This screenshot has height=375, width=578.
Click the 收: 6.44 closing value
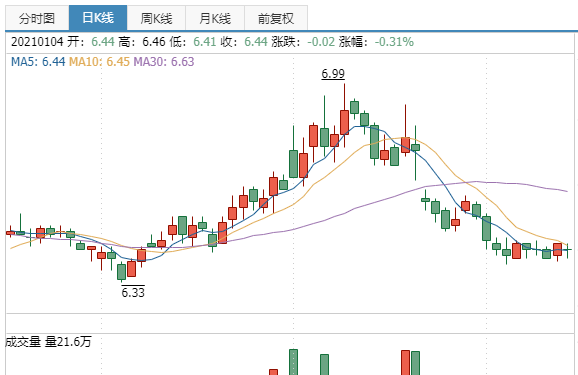[256, 42]
